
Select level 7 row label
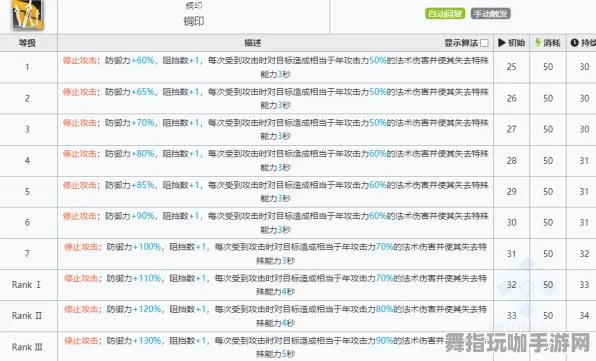27,253
